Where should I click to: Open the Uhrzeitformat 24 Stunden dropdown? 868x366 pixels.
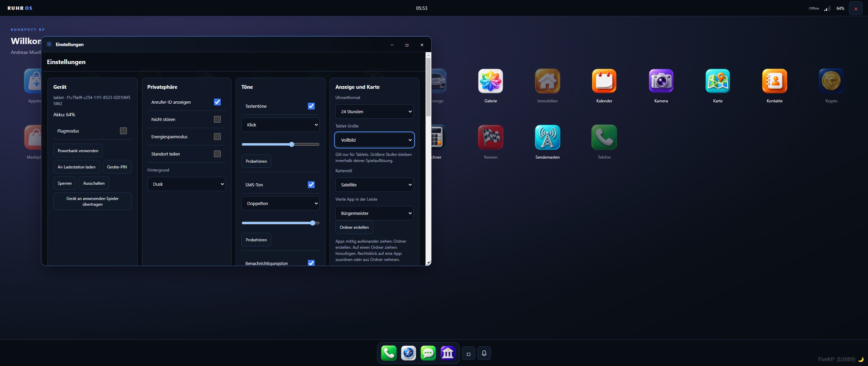(x=374, y=111)
